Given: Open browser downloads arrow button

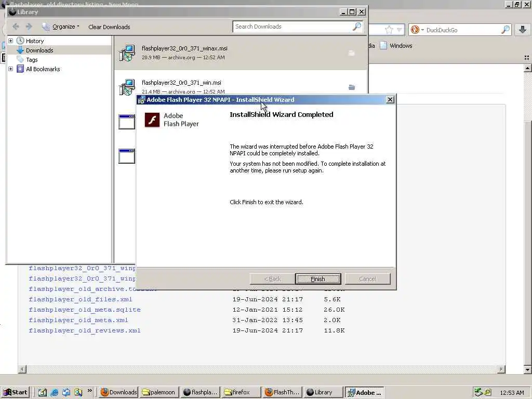Looking at the screenshot, I should point(523,30).
